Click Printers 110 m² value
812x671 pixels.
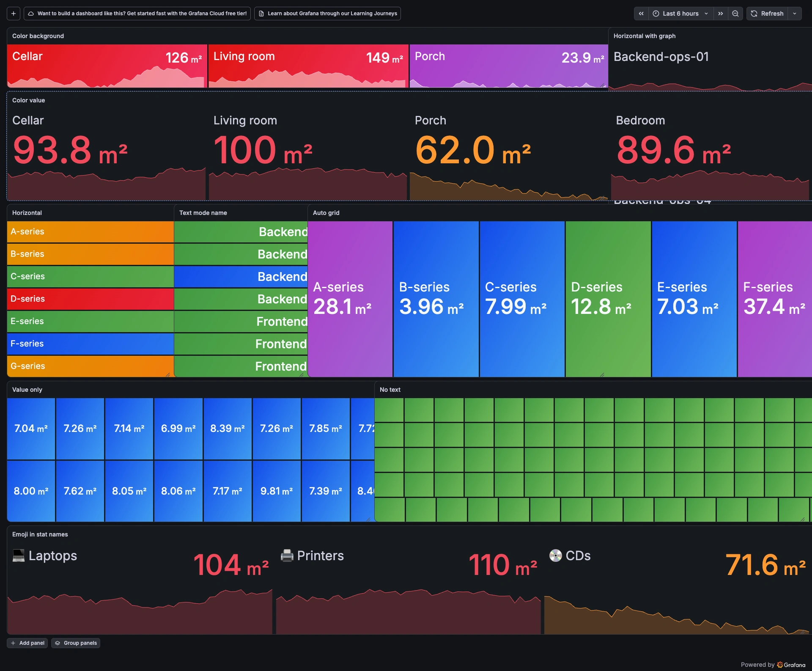[x=503, y=565]
